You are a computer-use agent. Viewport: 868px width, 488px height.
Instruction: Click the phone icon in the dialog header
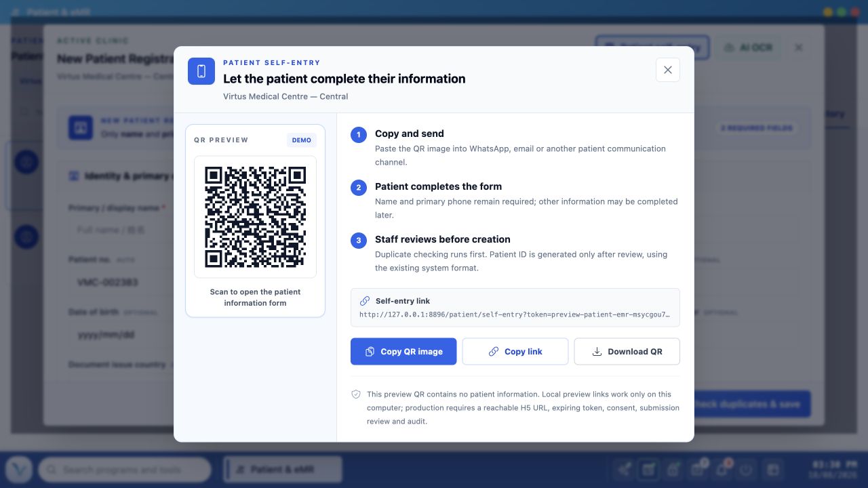click(x=201, y=71)
